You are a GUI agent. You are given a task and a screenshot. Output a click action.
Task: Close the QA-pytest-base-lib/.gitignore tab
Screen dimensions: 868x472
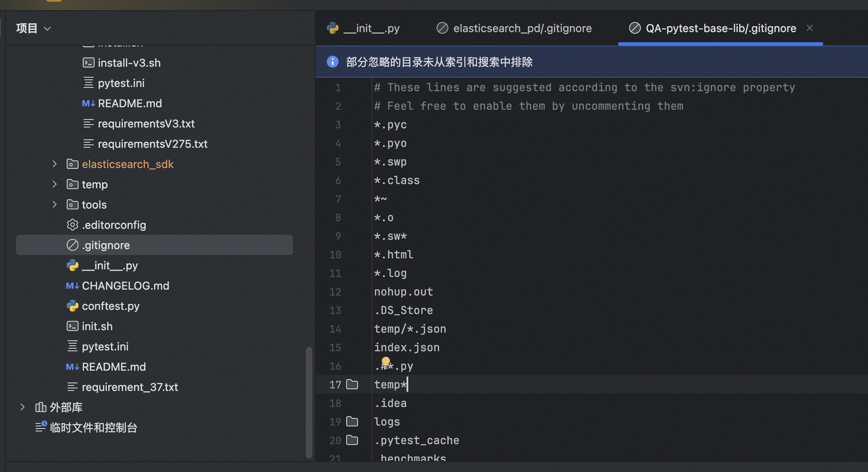(810, 28)
